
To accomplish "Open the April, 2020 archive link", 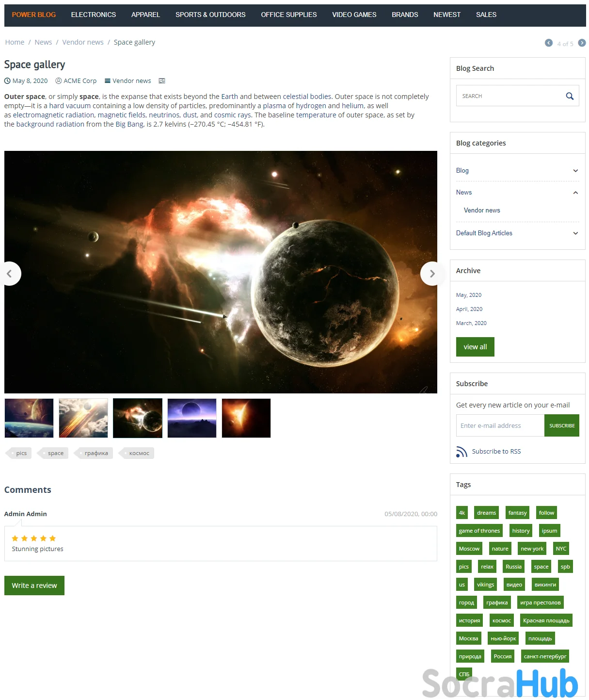I will pos(469,309).
